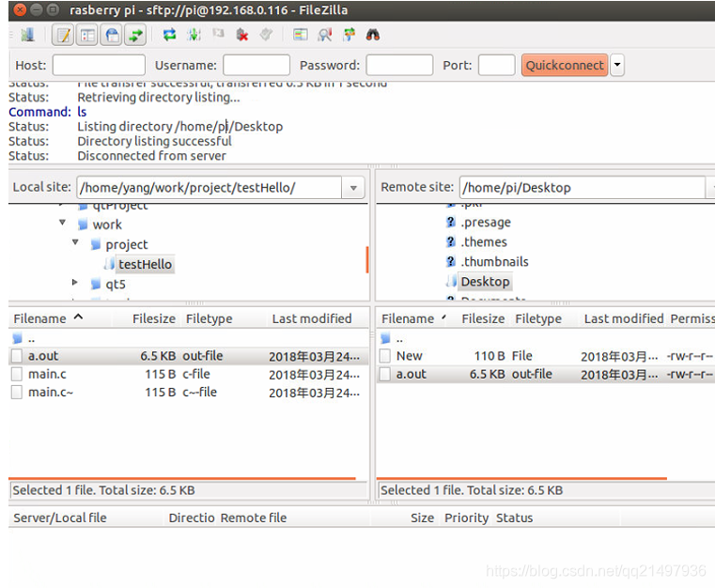The height and width of the screenshot is (588, 715).
Task: Click the remote a.out file icon
Action: click(x=385, y=374)
